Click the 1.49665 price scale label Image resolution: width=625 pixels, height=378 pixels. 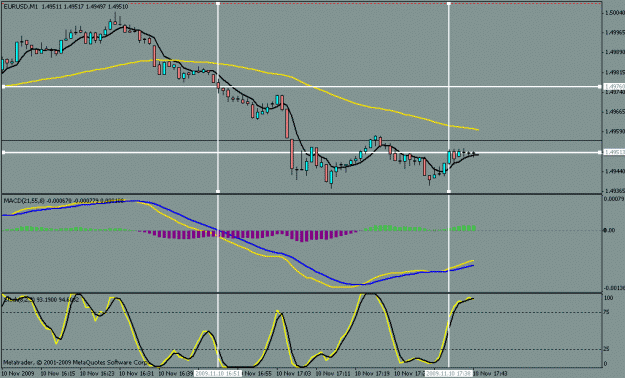(x=615, y=111)
